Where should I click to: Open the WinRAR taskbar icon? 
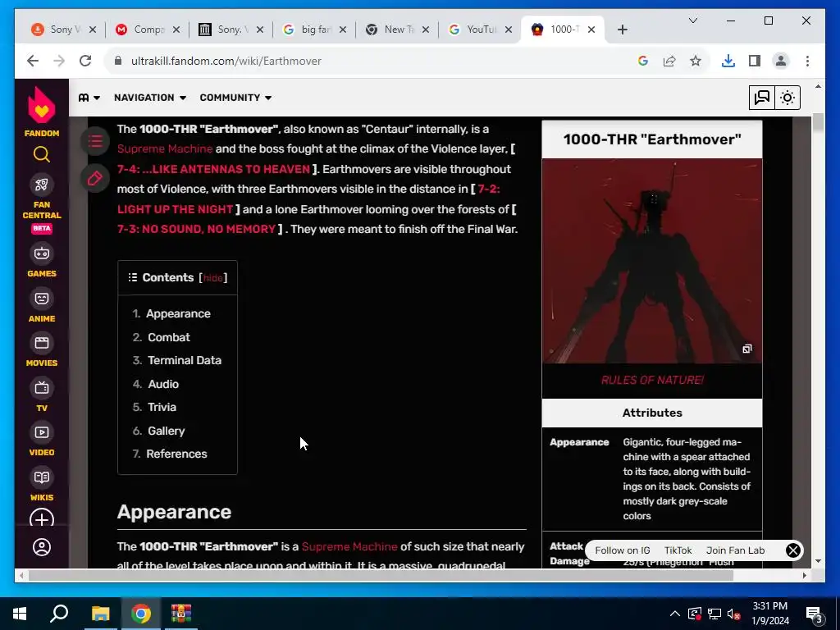click(181, 614)
